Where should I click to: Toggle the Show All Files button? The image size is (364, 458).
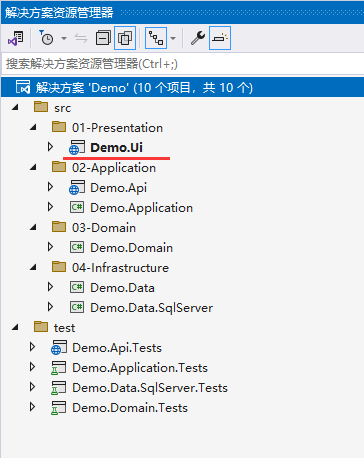pos(125,38)
